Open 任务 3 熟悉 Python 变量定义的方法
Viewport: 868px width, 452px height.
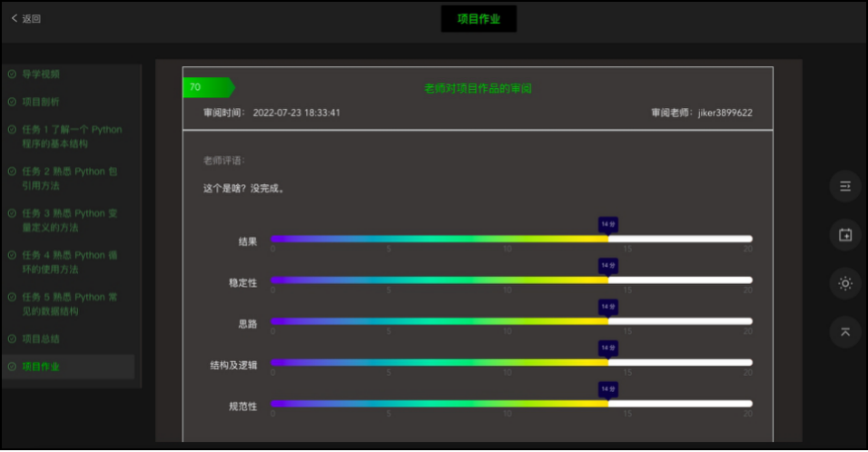pyautogui.click(x=69, y=221)
